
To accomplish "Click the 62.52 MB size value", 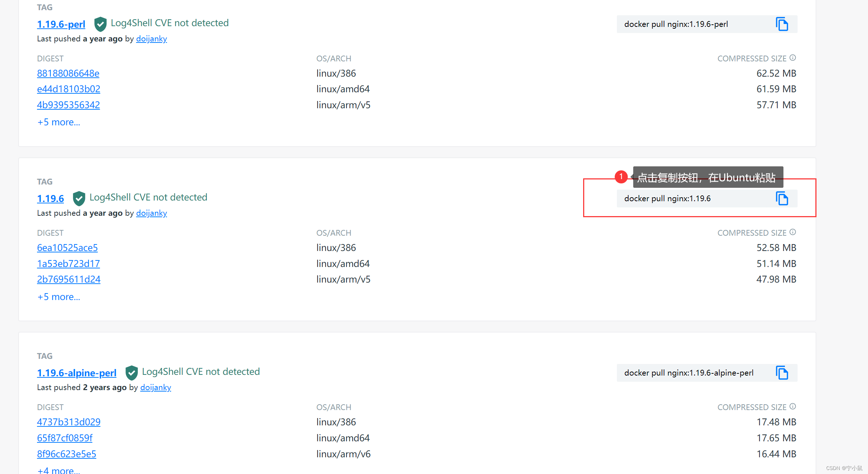I will [x=776, y=73].
